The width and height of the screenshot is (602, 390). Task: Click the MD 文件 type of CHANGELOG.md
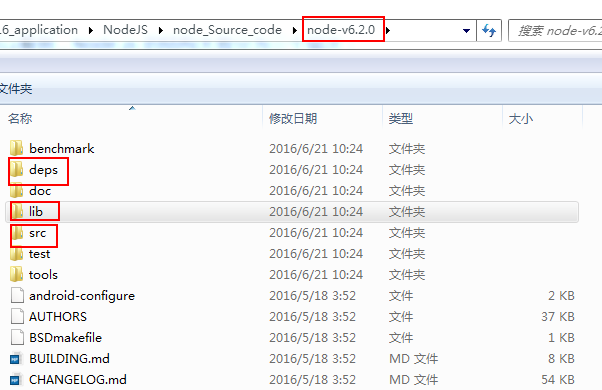[413, 380]
